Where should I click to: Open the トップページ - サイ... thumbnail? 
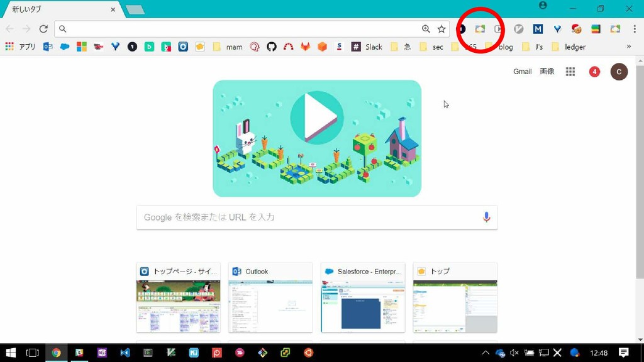(178, 297)
